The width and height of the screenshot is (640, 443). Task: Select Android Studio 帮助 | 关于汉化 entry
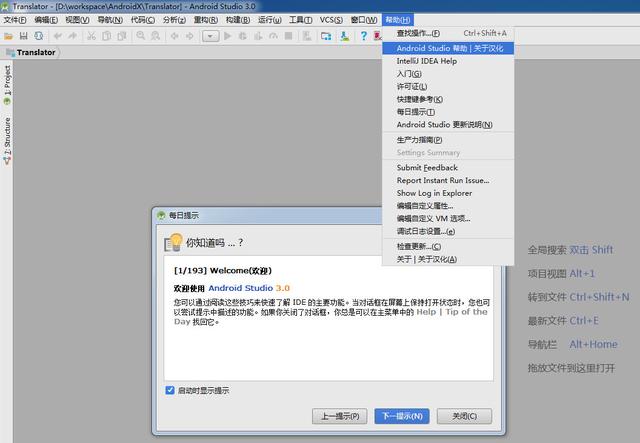point(448,48)
